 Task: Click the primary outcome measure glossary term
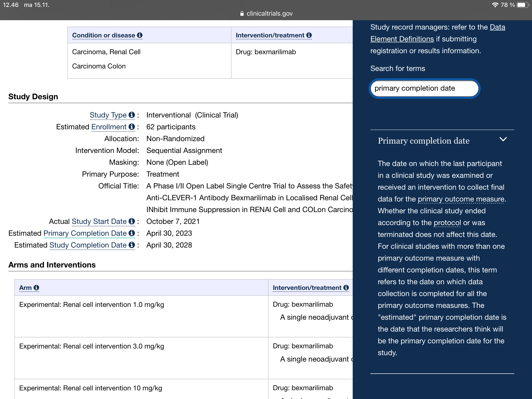click(x=461, y=199)
